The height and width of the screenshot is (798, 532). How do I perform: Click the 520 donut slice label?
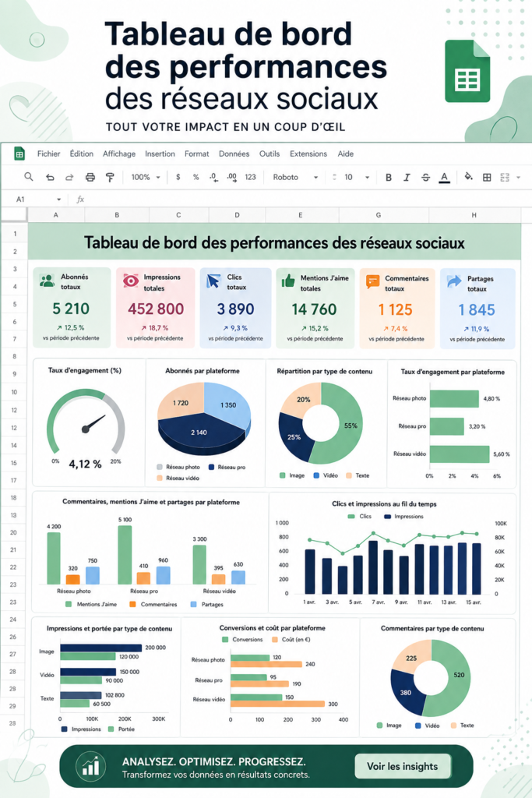click(459, 675)
